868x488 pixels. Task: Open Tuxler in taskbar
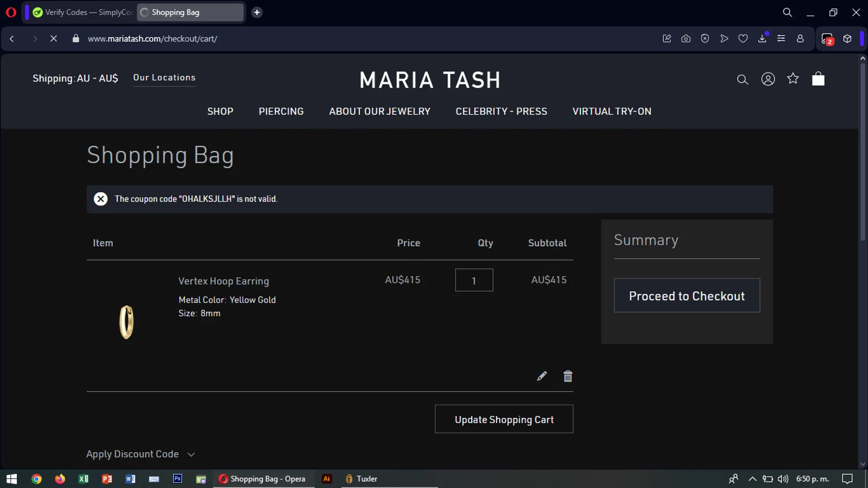361,479
